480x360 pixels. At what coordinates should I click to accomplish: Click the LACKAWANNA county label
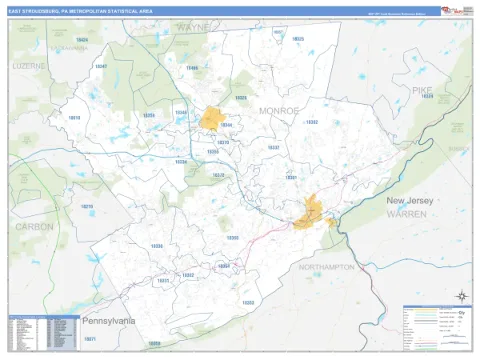pos(69,48)
